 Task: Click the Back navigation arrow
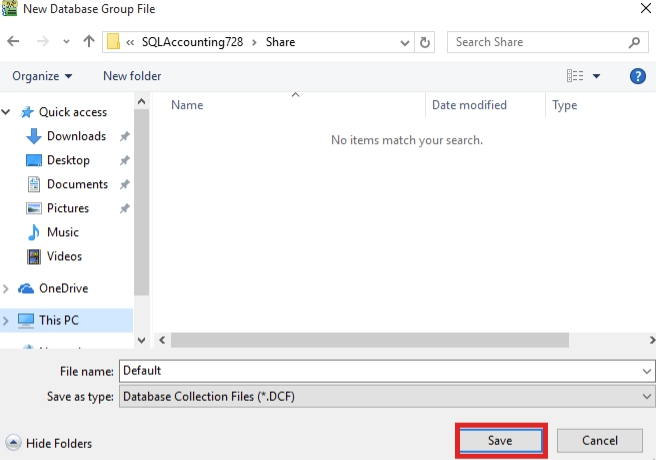click(x=14, y=42)
